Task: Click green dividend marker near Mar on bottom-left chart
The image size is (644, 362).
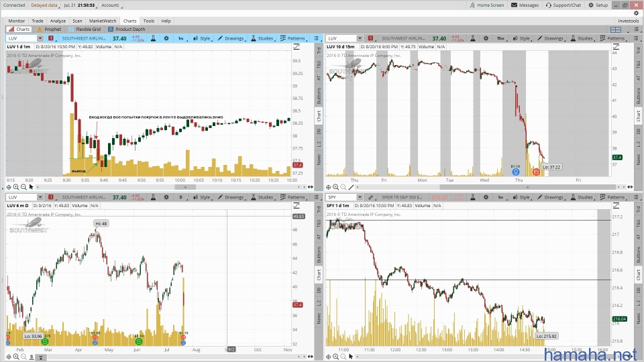Action: coord(45,341)
